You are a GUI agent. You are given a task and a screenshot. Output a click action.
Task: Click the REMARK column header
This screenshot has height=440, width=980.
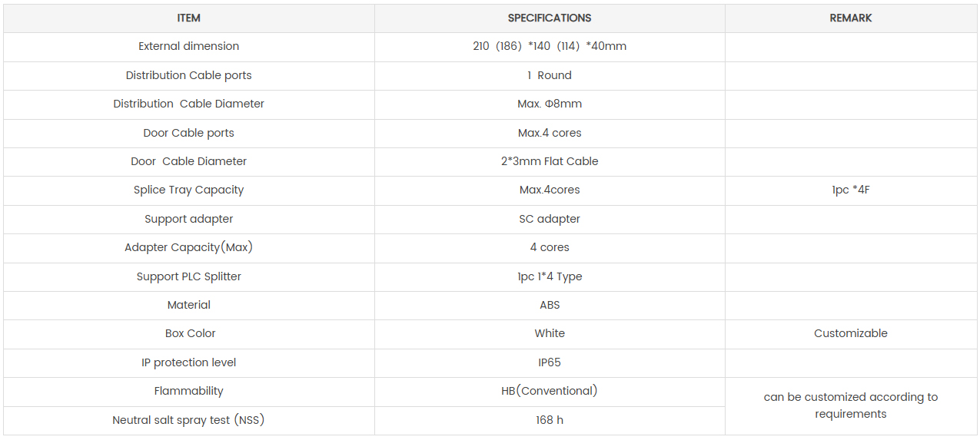tap(851, 18)
